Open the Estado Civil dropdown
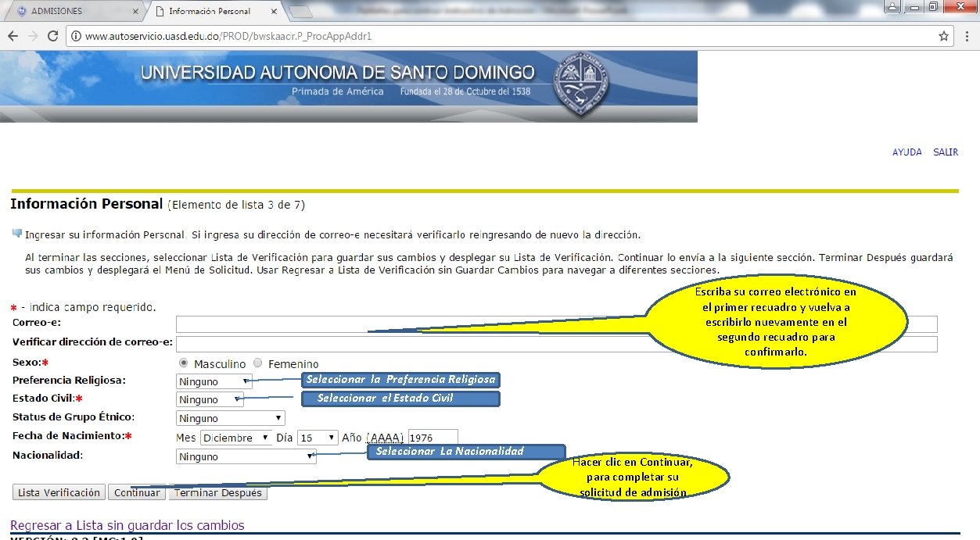 (x=210, y=399)
